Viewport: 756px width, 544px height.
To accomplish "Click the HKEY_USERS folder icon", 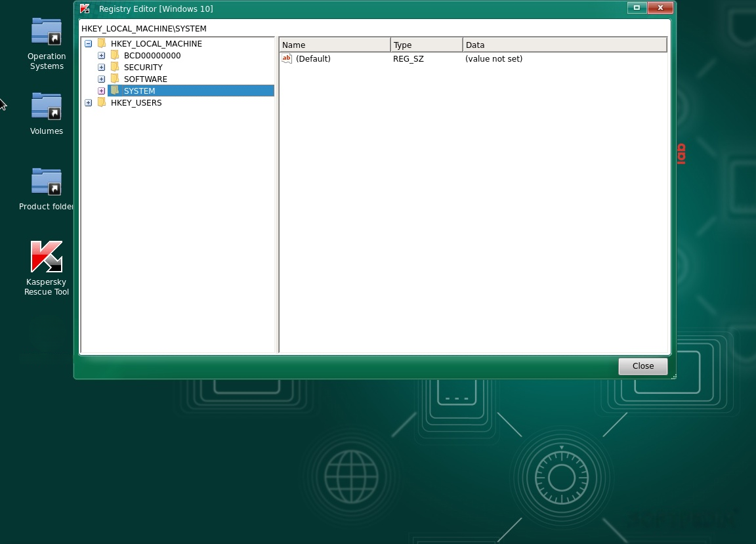I will (102, 102).
